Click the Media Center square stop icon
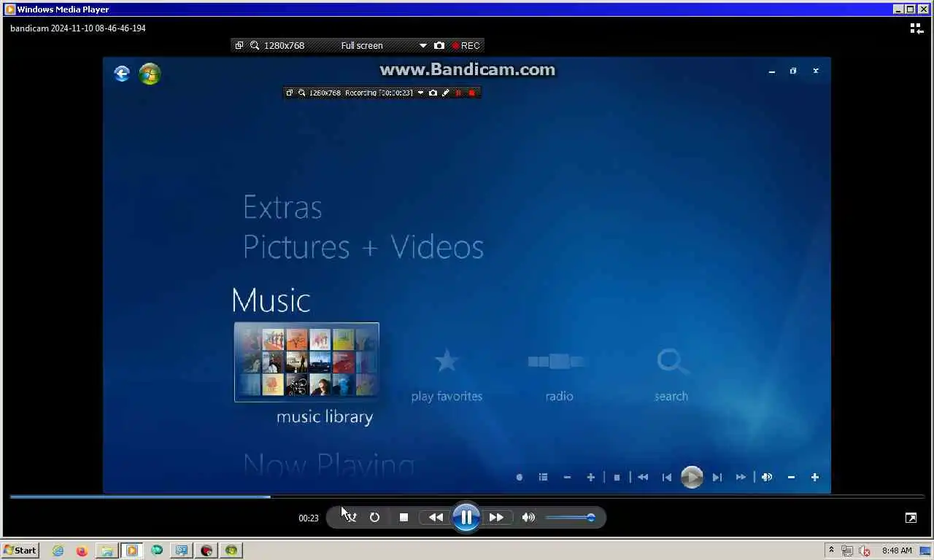The image size is (934, 560). (617, 478)
